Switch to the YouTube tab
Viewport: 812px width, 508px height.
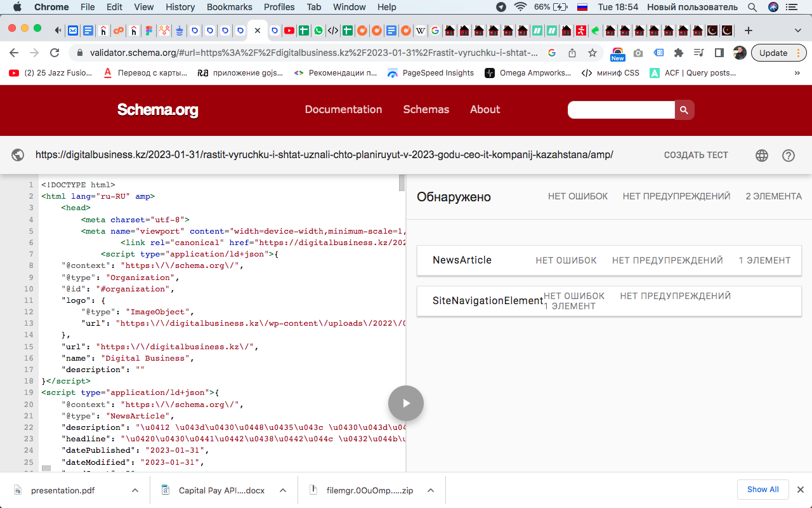pyautogui.click(x=289, y=30)
